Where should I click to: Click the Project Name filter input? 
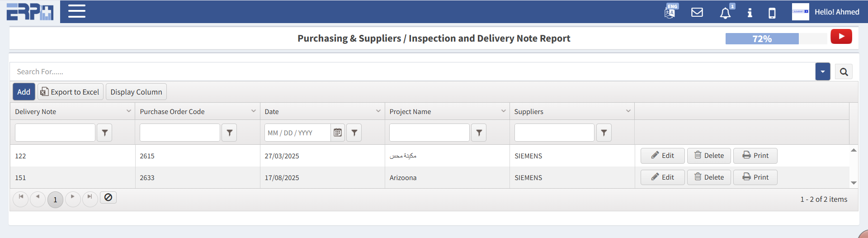(429, 133)
